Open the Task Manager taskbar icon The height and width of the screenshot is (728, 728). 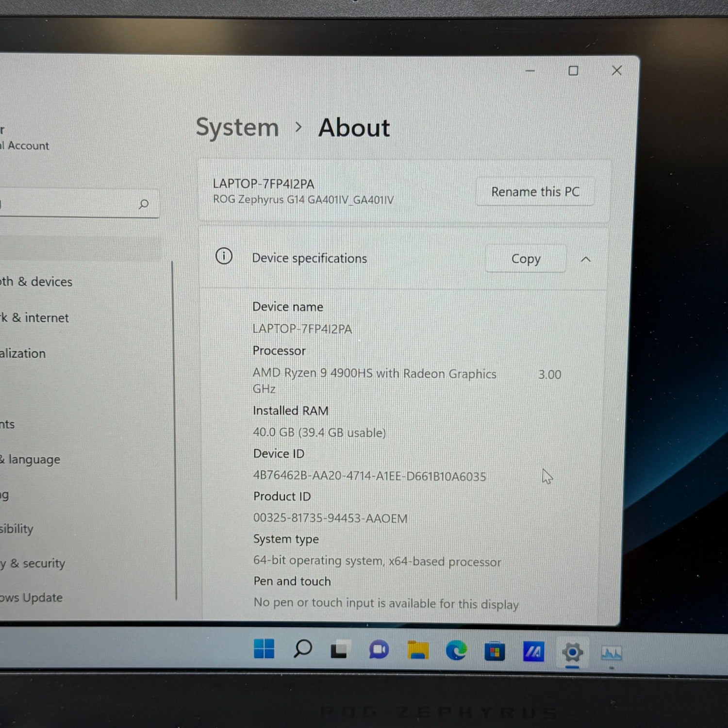pos(611,653)
